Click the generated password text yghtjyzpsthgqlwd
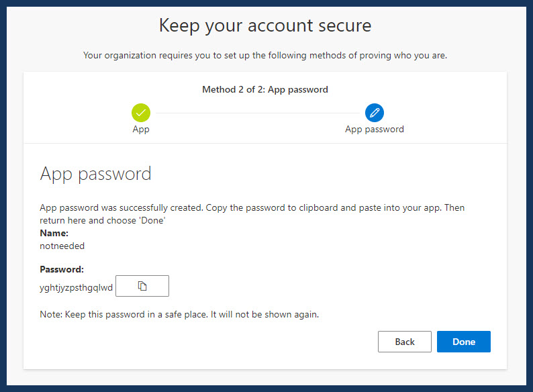 click(76, 288)
